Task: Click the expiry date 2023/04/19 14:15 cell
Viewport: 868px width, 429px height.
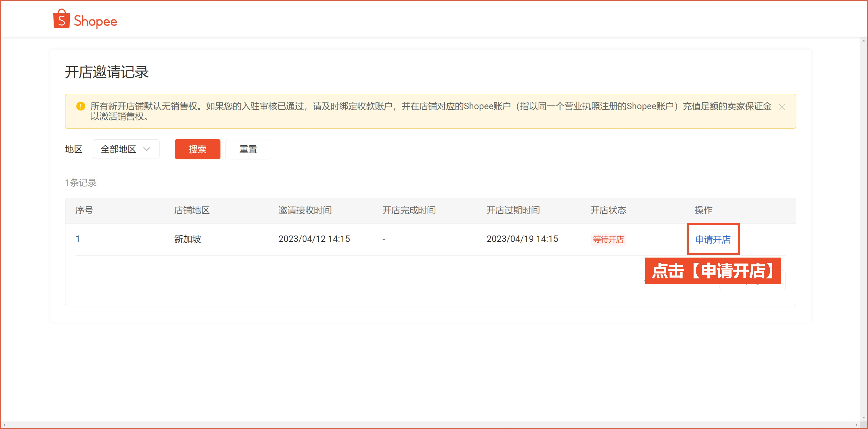Action: [x=522, y=239]
